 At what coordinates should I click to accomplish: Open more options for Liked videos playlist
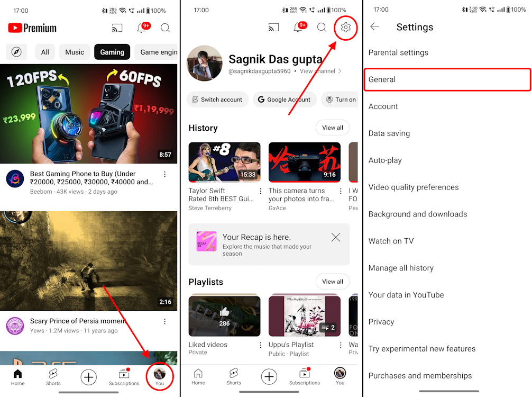[260, 345]
